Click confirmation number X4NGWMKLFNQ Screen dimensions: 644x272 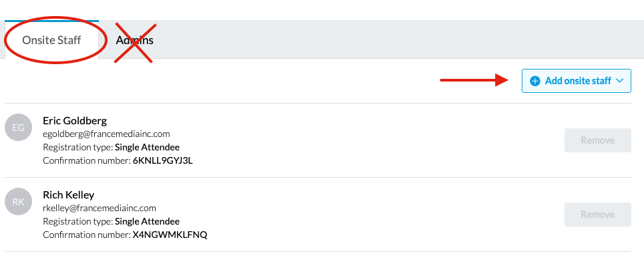170,235
